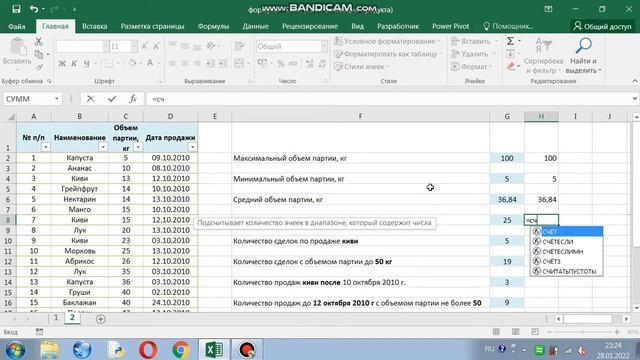This screenshot has width=640, height=360.
Task: Click the AutoSum sigma icon
Action: tap(510, 41)
